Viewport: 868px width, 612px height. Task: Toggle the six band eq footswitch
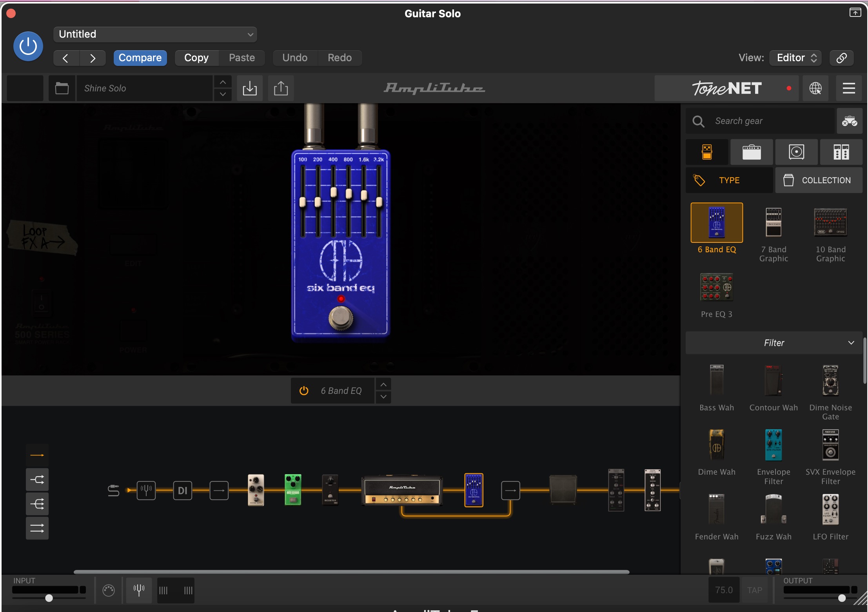click(341, 318)
